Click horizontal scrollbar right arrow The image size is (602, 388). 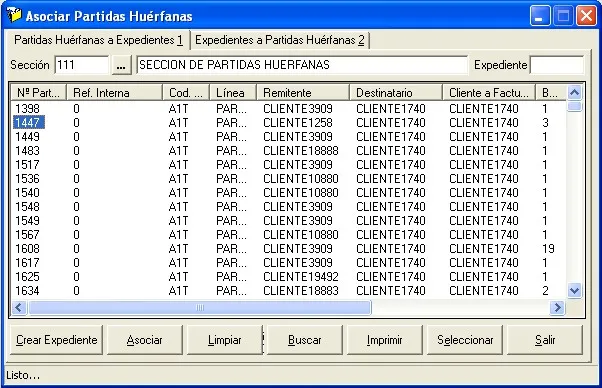click(557, 307)
